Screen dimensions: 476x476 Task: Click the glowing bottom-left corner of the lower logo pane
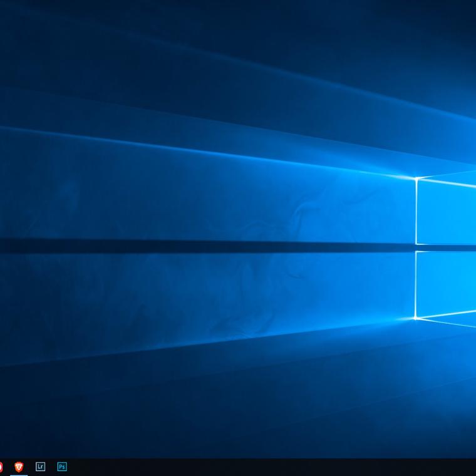coord(416,318)
